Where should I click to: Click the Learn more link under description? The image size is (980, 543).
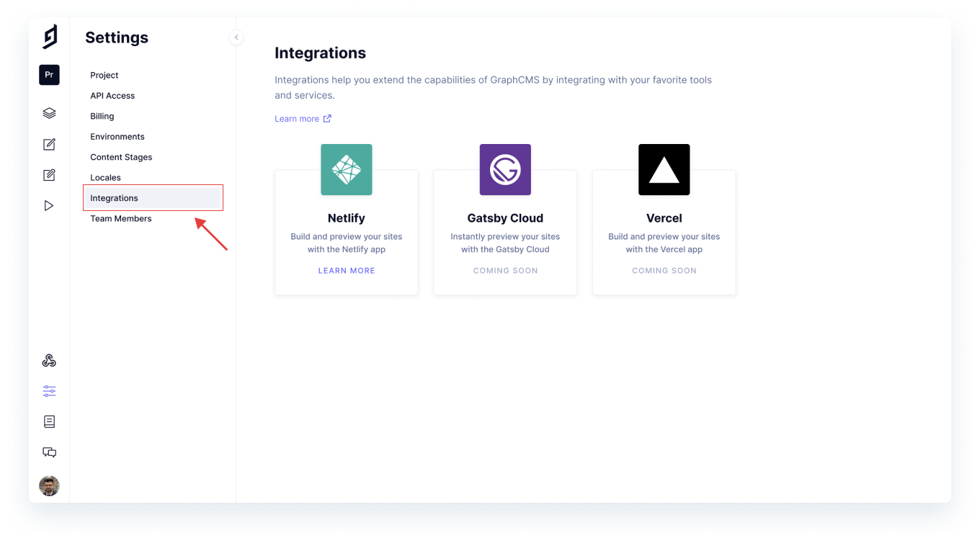coord(297,119)
